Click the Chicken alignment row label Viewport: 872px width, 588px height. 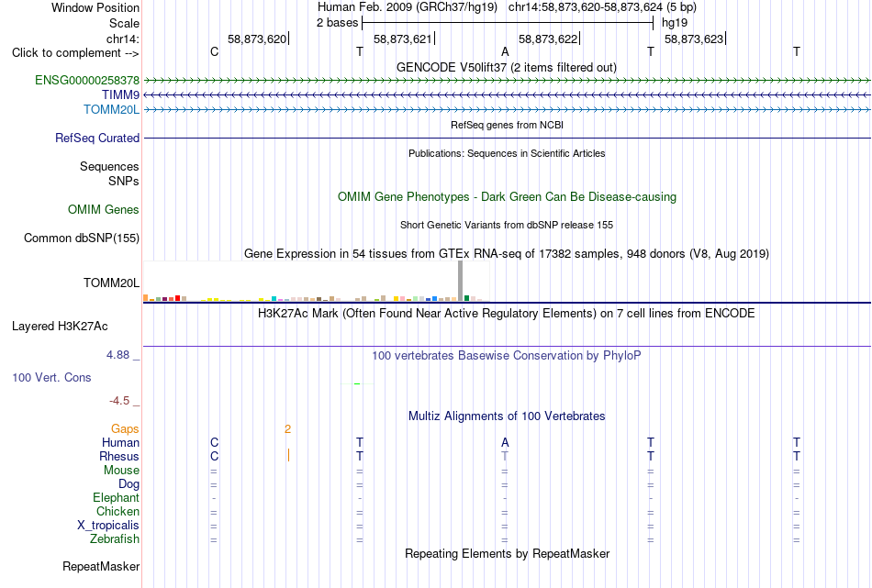117,511
